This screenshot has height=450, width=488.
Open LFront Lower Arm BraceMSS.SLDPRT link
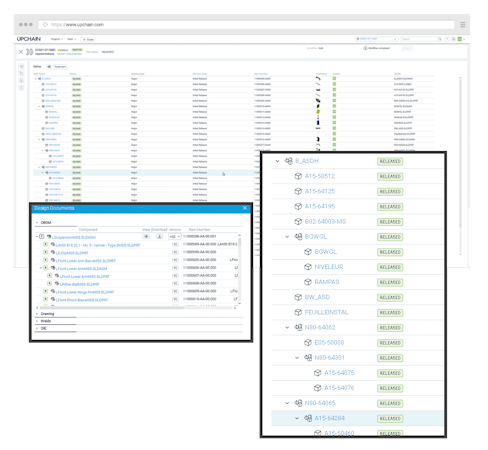pyautogui.click(x=86, y=261)
